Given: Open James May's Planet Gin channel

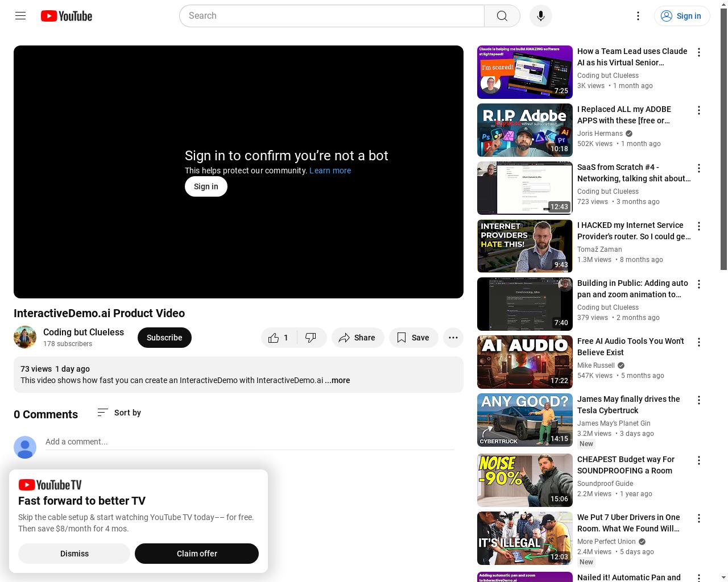Looking at the screenshot, I should 614,423.
